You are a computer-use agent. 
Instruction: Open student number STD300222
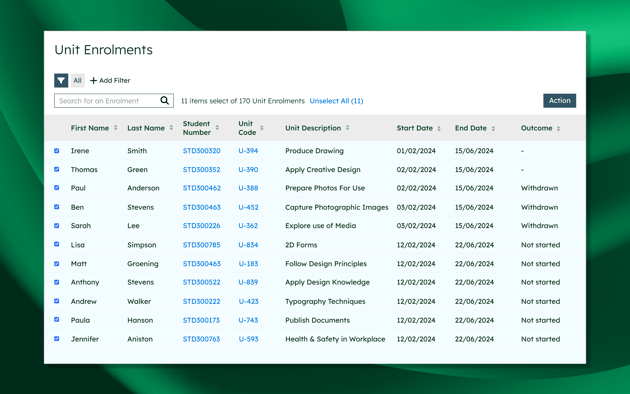coord(202,301)
